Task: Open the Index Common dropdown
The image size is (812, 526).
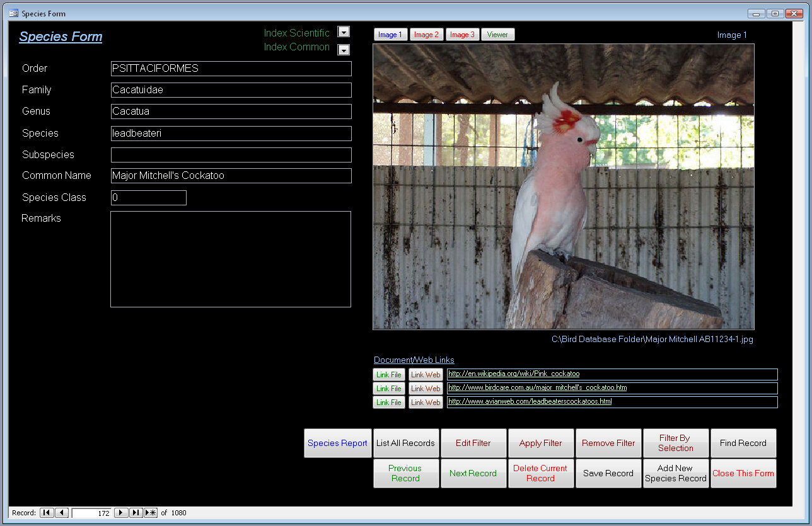Action: point(344,49)
